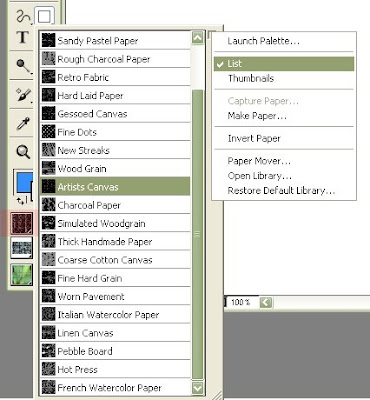The image size is (370, 400).
Task: Select the Cloner brush tool
Action: [24, 95]
